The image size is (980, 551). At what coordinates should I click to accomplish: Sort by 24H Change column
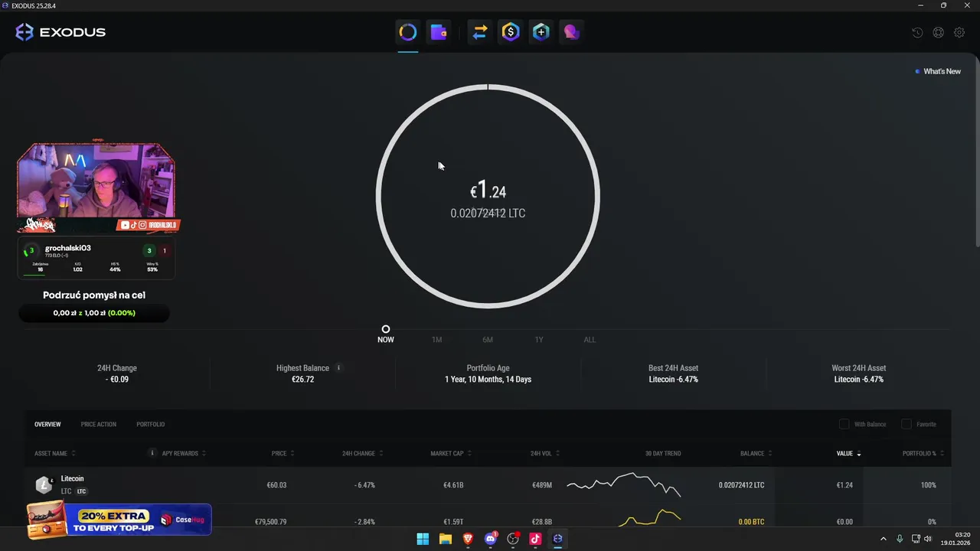coord(362,453)
